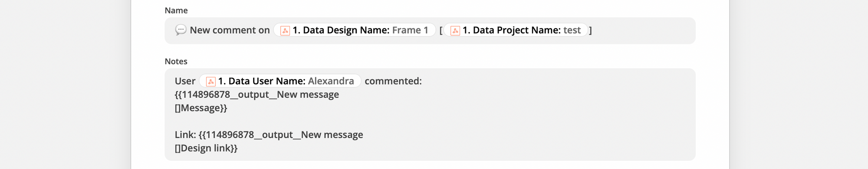Select the Data Project Name pill
Screen dimensions: 868x169
(x=516, y=30)
